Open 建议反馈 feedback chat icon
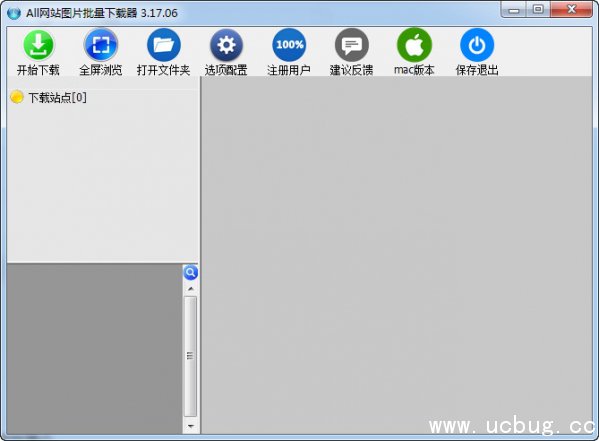Image resolution: width=599 pixels, height=441 pixels. coord(351,45)
